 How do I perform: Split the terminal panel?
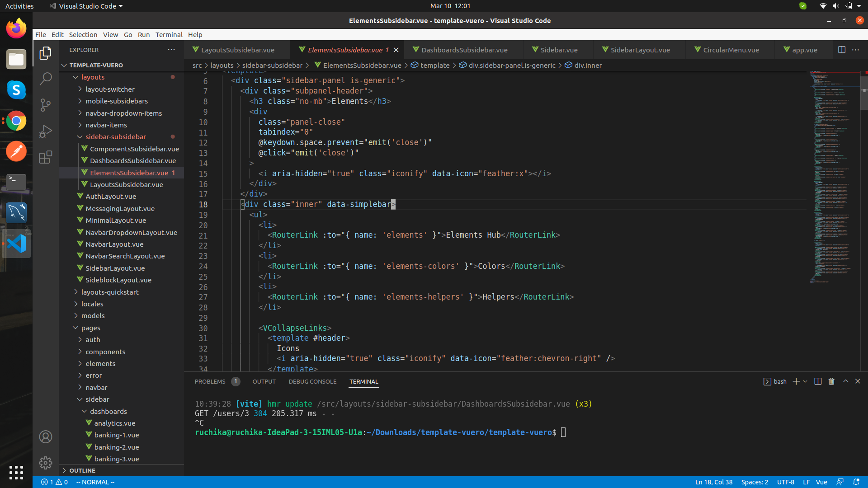pos(817,381)
